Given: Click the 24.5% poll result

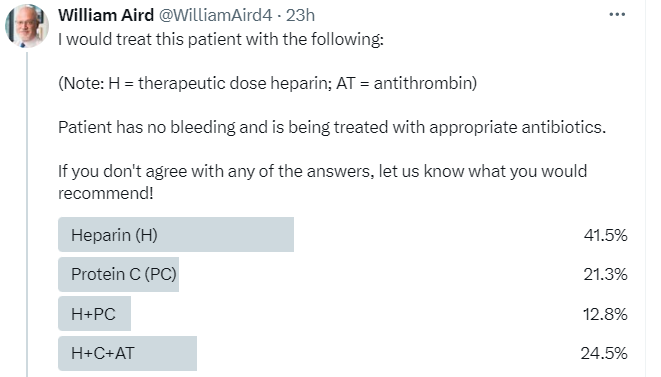Looking at the screenshot, I should click(x=604, y=353).
